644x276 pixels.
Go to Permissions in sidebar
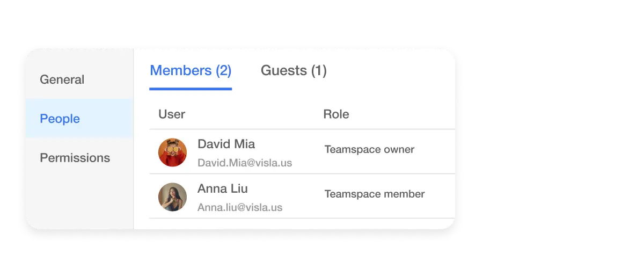pyautogui.click(x=75, y=158)
